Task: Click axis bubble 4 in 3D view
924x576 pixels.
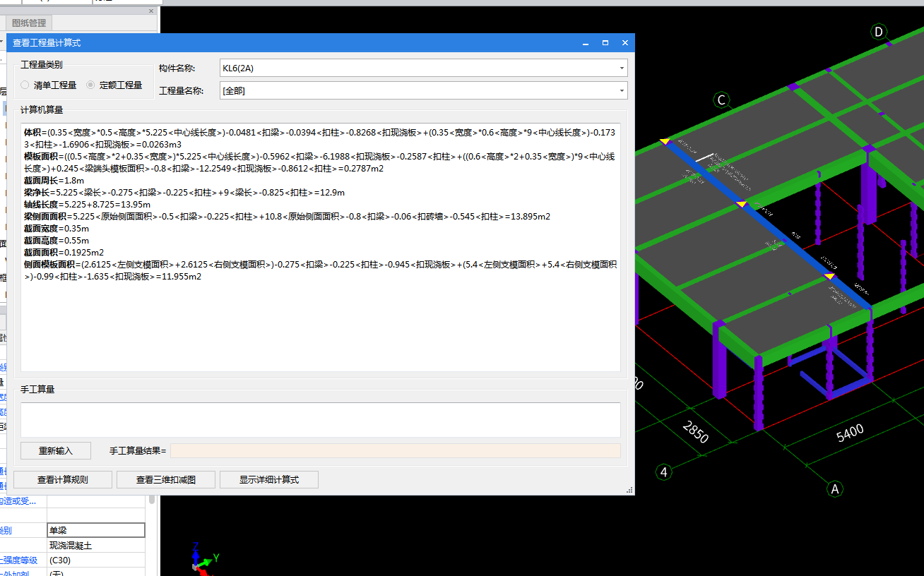Action: [x=663, y=472]
